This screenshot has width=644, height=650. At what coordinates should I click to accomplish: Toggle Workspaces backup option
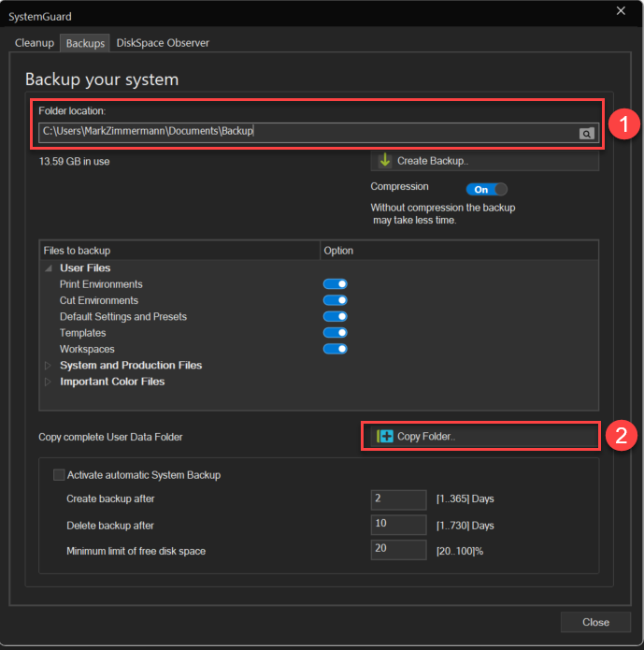click(x=336, y=349)
